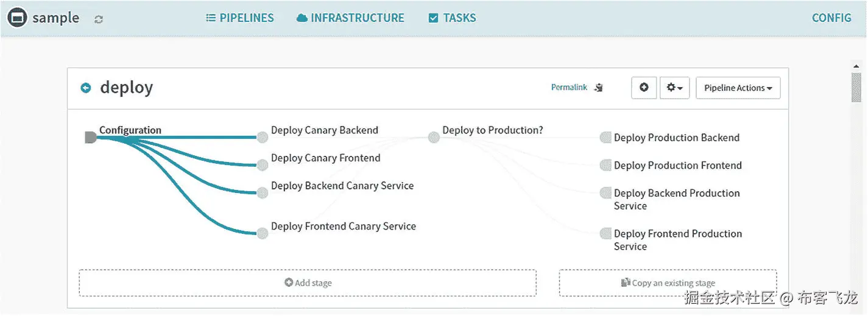Select the Deploy Frontend Canary Service node
Screen dimensions: 868x316
pos(263,233)
